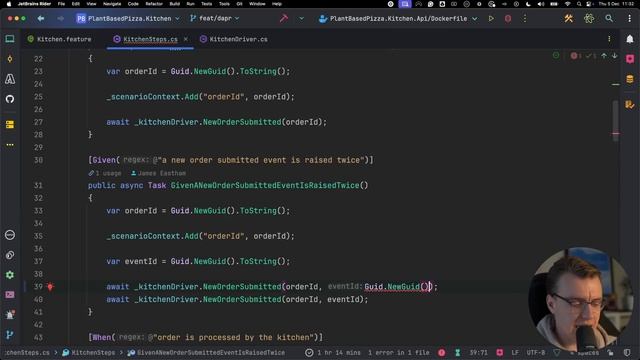
Task: Click the debug bug icon in toolbar
Action: point(508,18)
